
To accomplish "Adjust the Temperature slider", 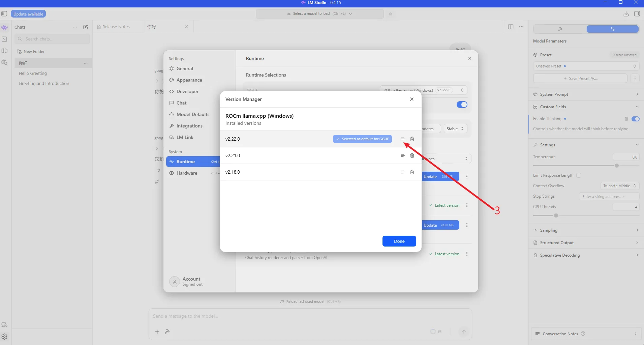I will coord(617,166).
